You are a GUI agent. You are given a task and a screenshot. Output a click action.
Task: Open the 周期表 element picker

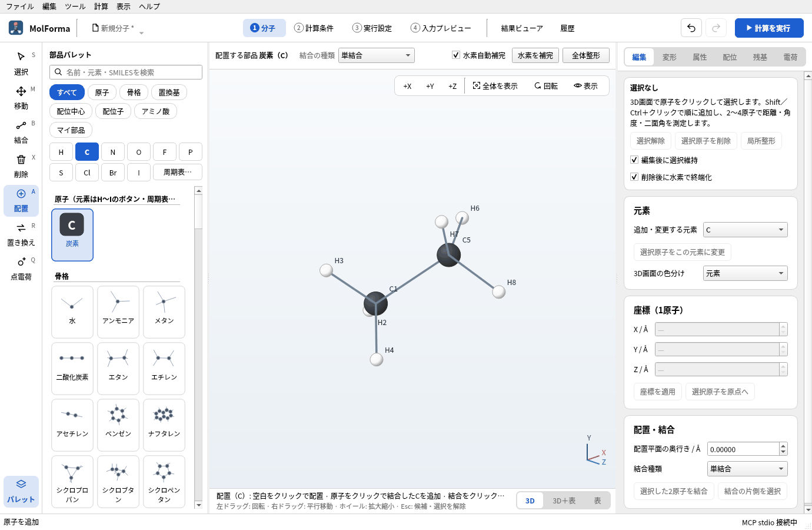(x=178, y=173)
